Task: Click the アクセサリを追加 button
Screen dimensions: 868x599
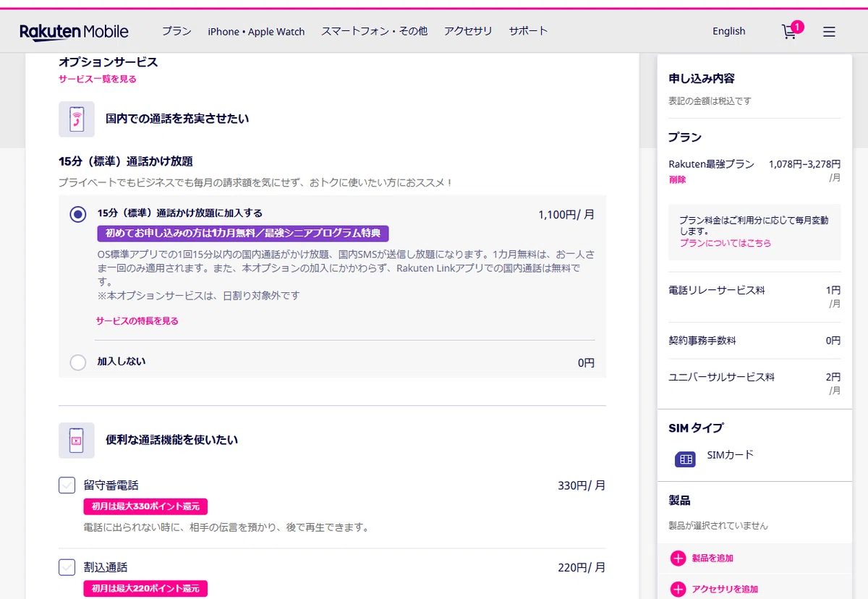Action: [x=725, y=590]
